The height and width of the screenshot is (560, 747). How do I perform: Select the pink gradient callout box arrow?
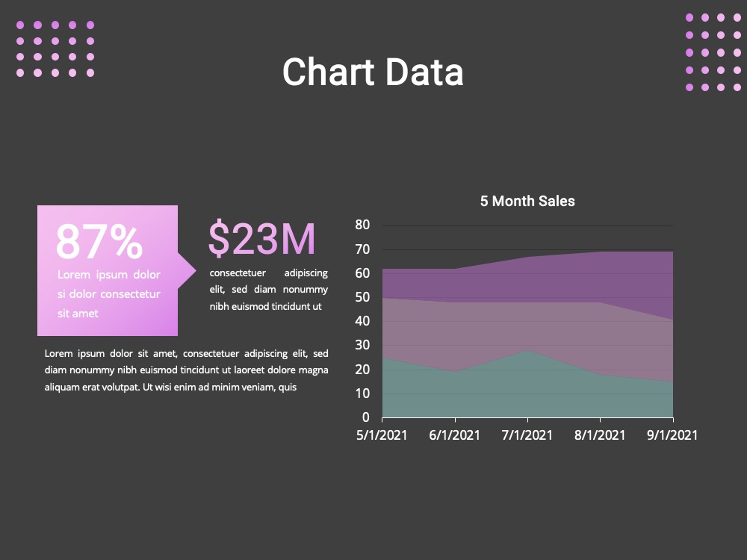point(187,270)
